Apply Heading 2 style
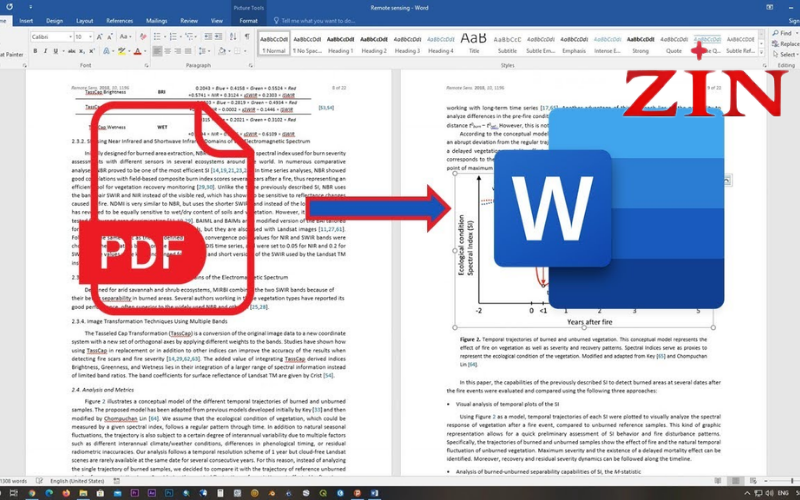 click(x=374, y=44)
